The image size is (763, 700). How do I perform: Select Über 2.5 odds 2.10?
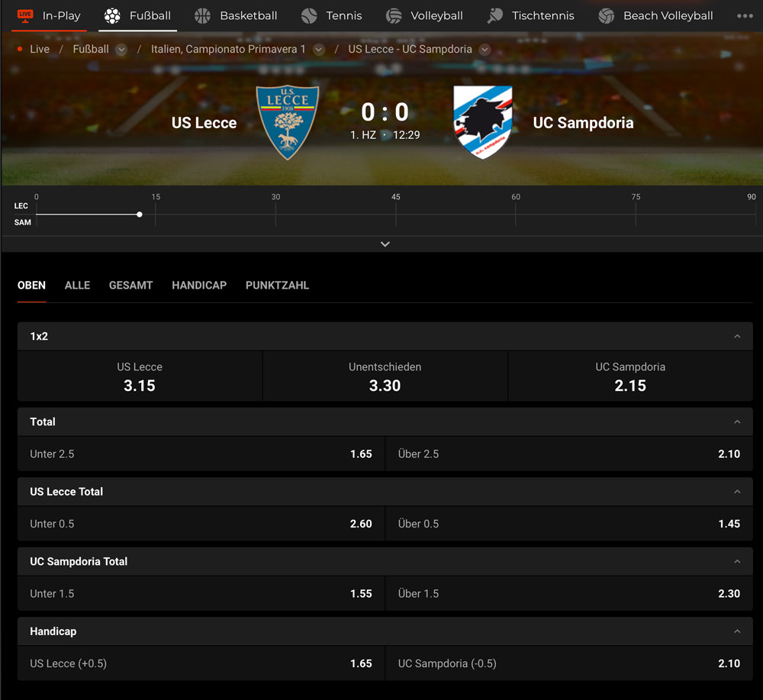(569, 453)
